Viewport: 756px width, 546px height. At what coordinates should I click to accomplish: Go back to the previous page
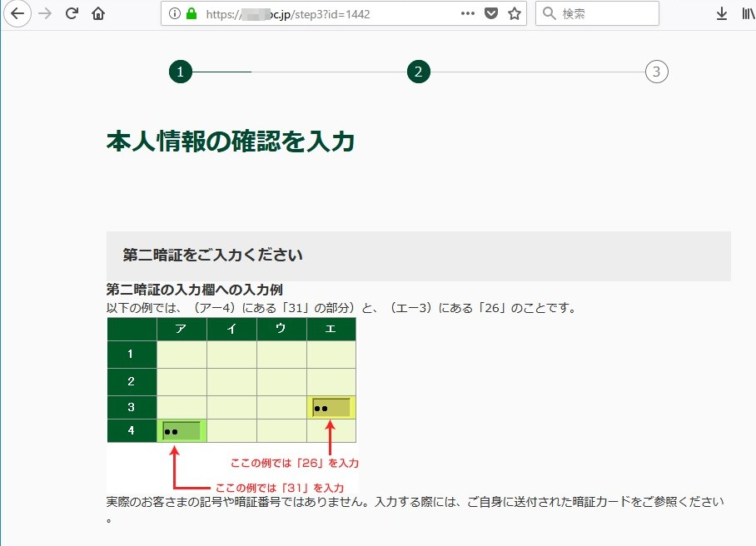click(x=17, y=13)
